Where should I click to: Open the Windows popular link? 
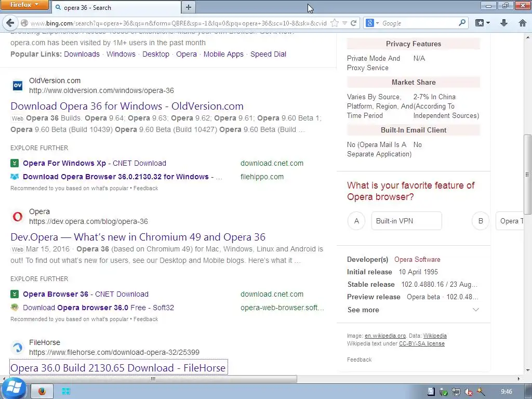click(121, 54)
